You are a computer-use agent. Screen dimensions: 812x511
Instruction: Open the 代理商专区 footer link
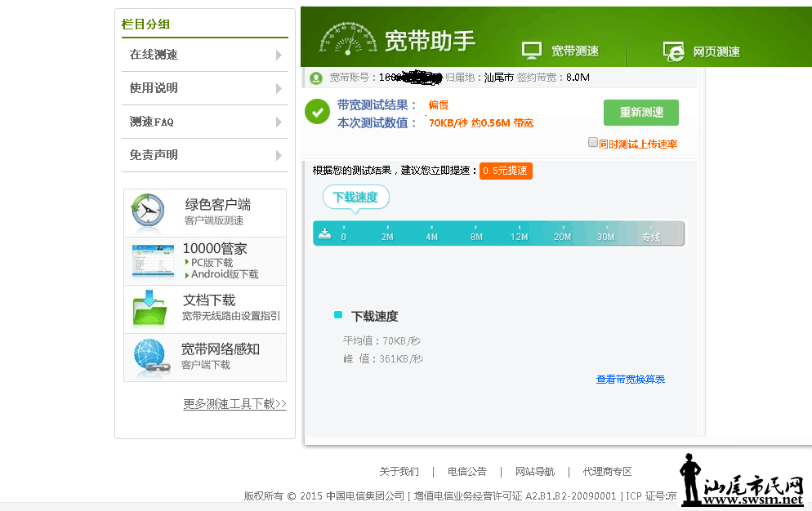[x=608, y=472]
